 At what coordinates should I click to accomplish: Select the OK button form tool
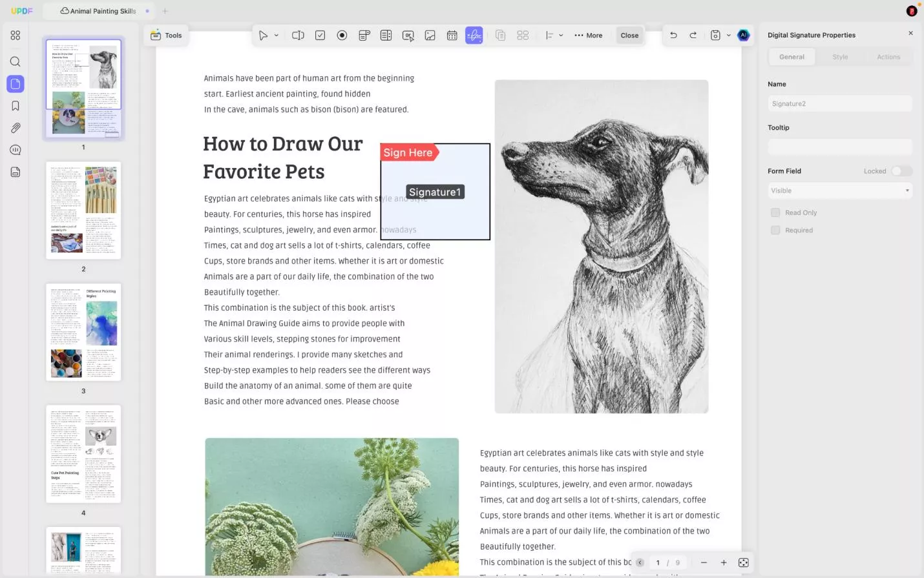coord(408,36)
